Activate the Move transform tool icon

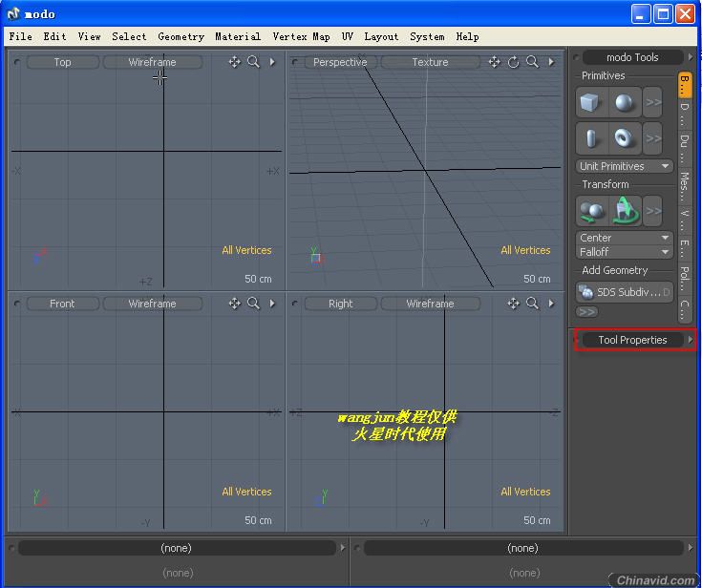[591, 209]
